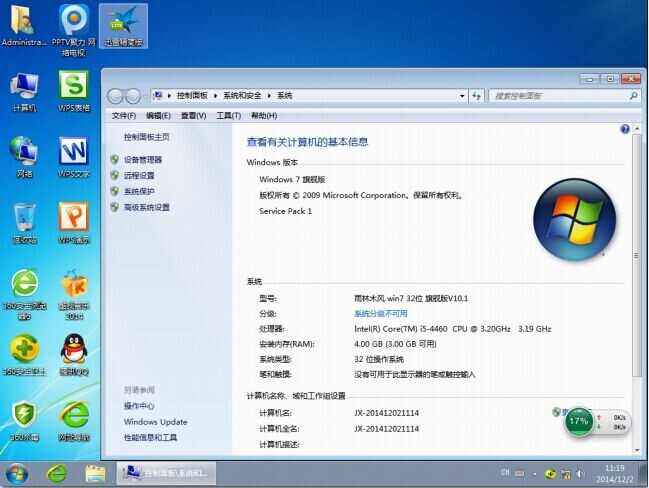Click 控制面板主页 link
Image resolution: width=649 pixels, height=488 pixels.
coord(147,137)
